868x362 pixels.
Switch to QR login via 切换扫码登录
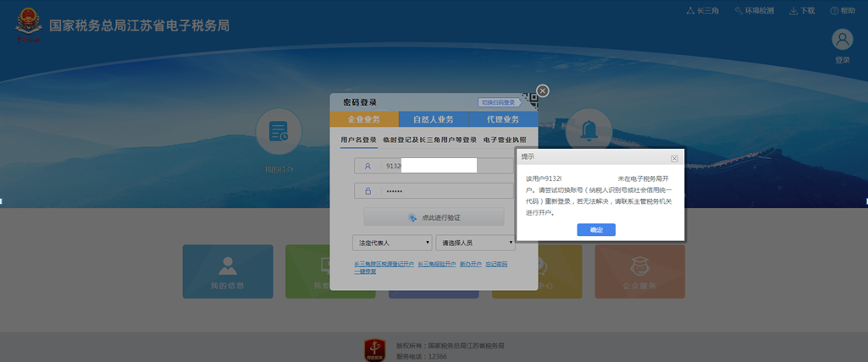tap(498, 103)
